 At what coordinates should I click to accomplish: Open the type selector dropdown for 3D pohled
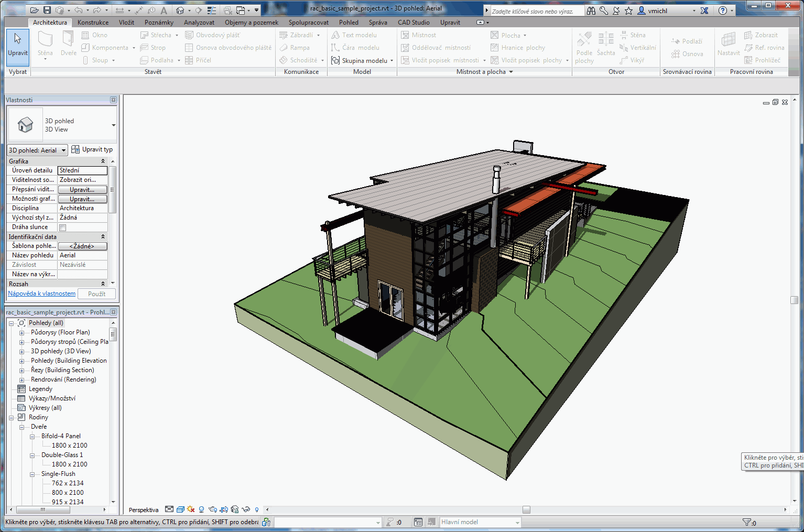tap(113, 125)
